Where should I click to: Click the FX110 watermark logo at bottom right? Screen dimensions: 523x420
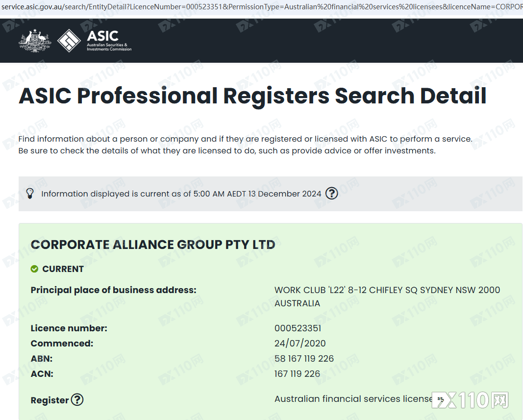tap(470, 400)
